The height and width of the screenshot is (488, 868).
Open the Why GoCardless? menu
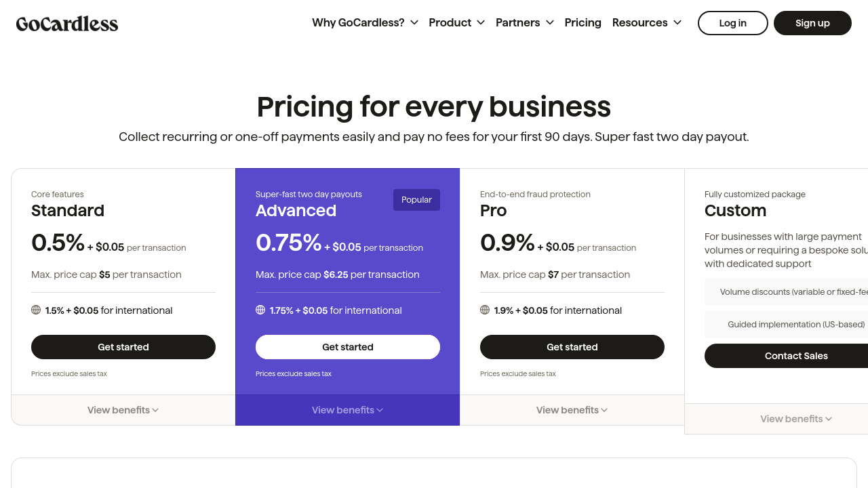pyautogui.click(x=365, y=22)
